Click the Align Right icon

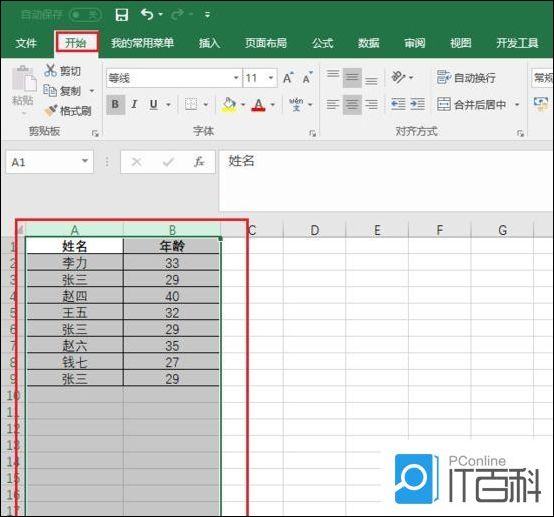371,104
